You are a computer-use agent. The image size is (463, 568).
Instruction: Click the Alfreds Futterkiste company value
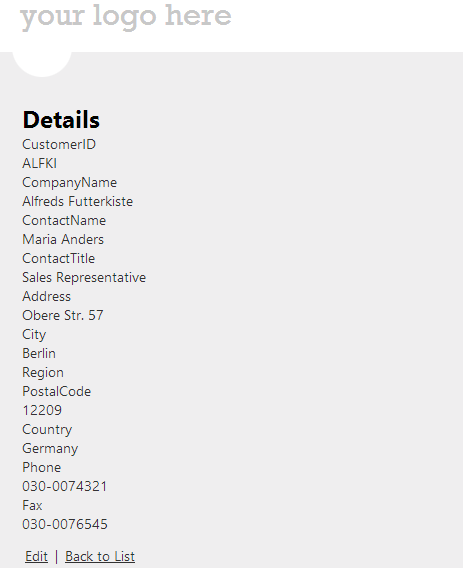(78, 201)
